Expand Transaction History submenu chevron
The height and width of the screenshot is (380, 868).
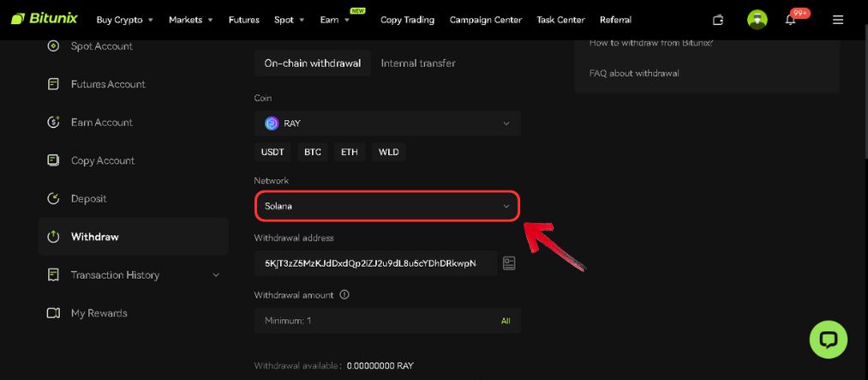(x=216, y=274)
